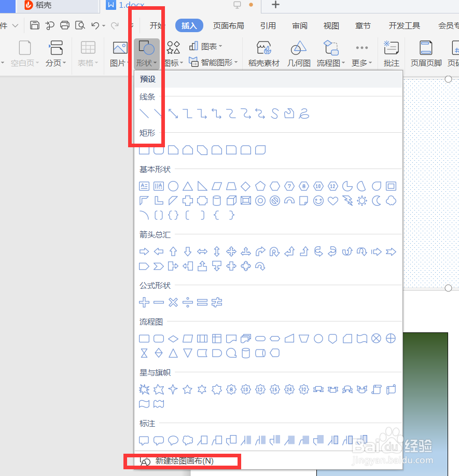
Task: Select the lightning bolt shape
Action: point(347,201)
